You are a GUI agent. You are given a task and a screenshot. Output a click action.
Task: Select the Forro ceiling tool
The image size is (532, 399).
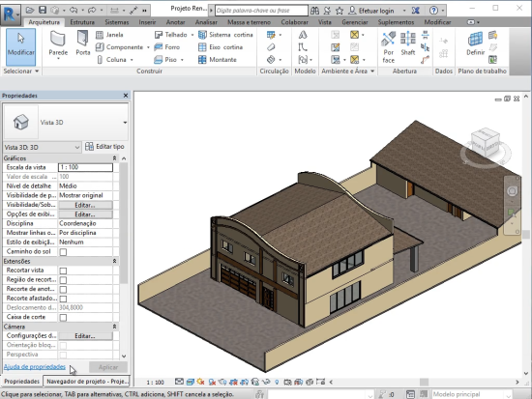(x=167, y=47)
